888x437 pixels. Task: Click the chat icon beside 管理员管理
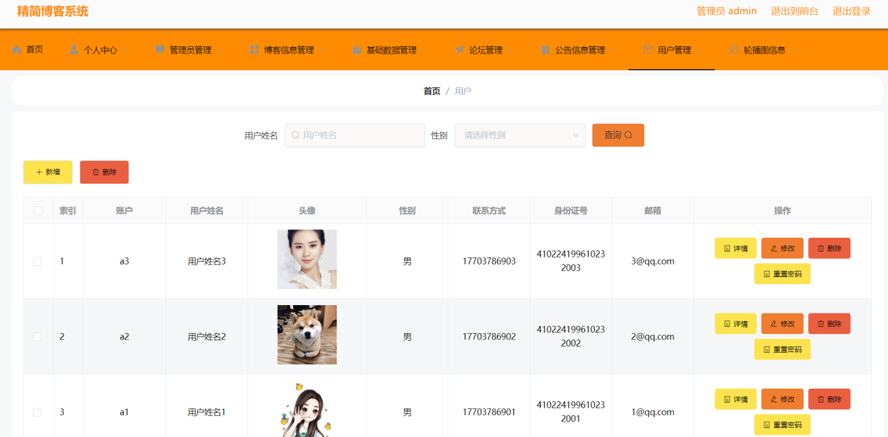pos(160,50)
